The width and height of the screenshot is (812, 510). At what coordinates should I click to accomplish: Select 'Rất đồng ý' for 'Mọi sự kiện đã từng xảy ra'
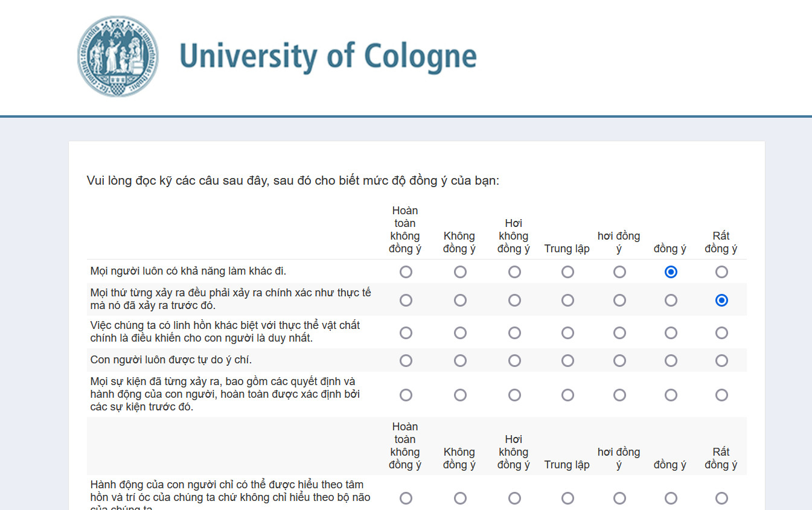coord(721,395)
